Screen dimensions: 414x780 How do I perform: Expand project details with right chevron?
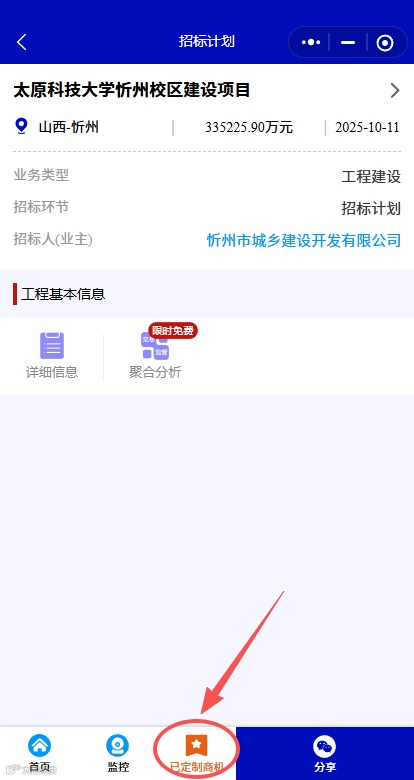[x=395, y=91]
